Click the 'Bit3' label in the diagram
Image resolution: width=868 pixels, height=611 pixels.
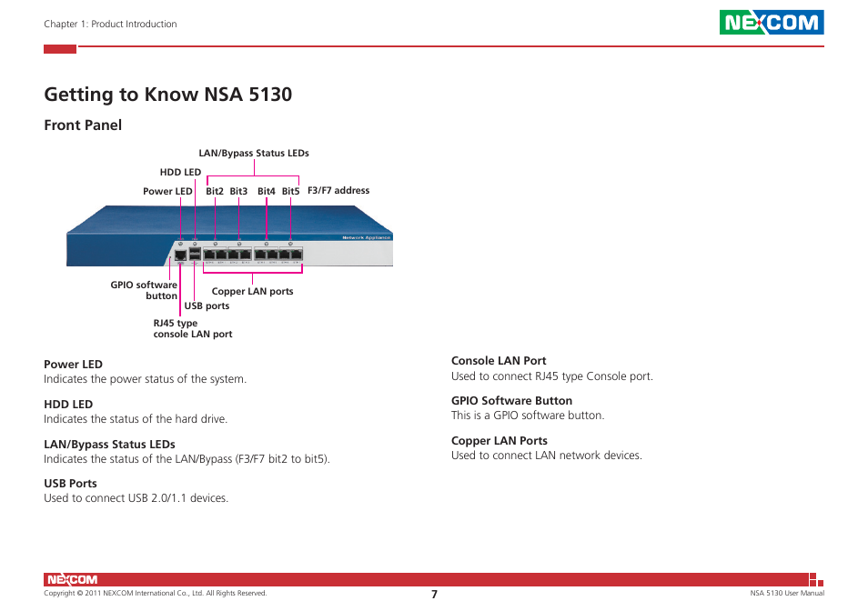click(238, 191)
